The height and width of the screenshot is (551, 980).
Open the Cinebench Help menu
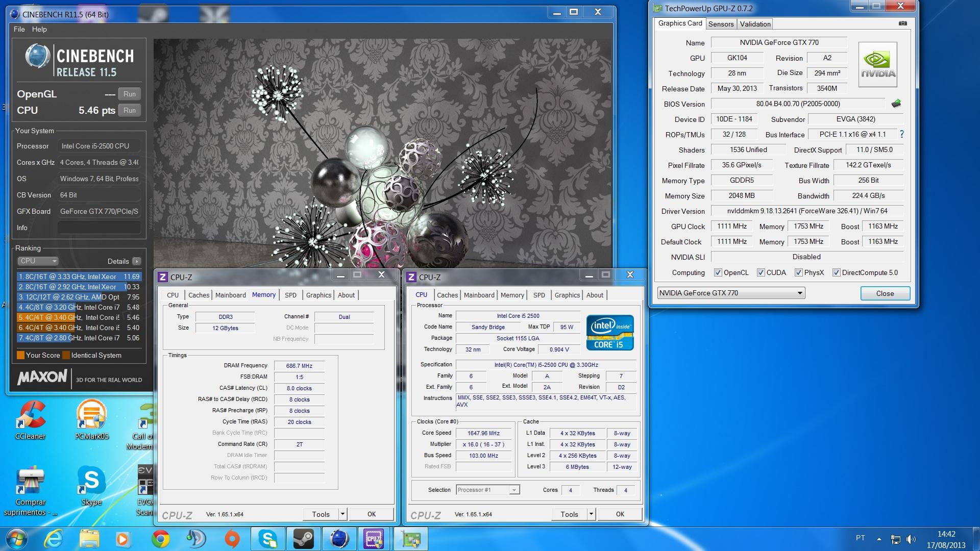[x=39, y=29]
